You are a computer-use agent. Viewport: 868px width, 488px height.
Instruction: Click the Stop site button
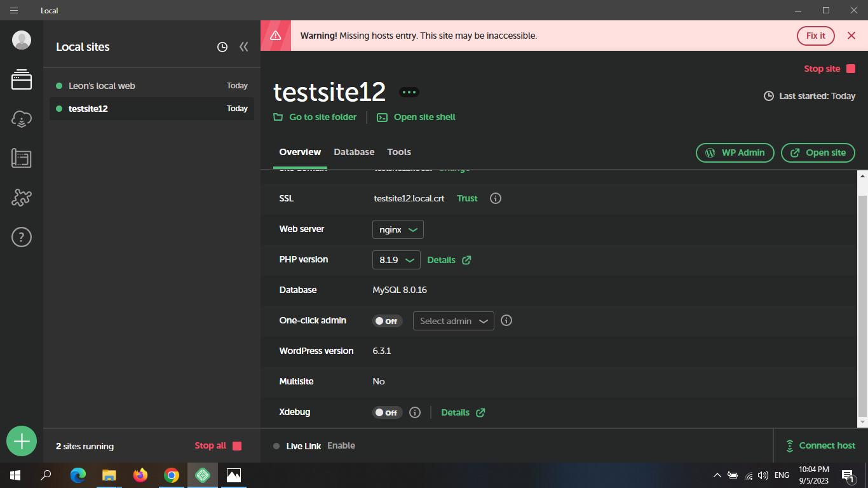point(830,69)
